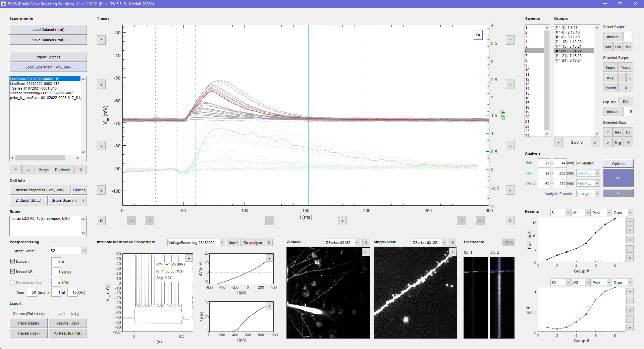644x349 pixels.
Task: Open the VoltageRecording-03182022 dropdown
Action: point(196,243)
